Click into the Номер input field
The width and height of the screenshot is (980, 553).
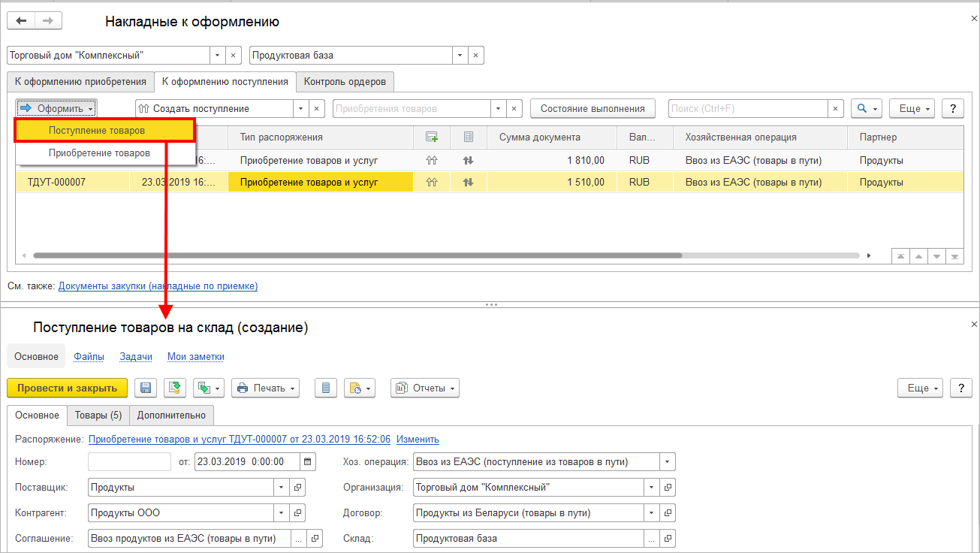click(129, 461)
